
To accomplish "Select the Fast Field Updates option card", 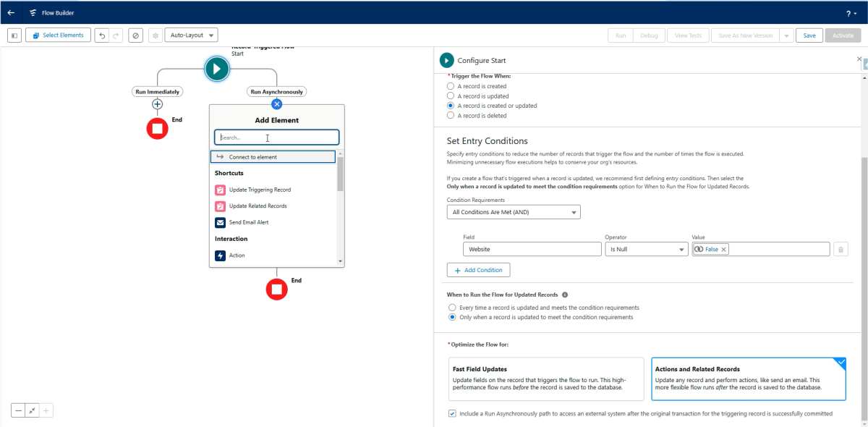I will [546, 379].
